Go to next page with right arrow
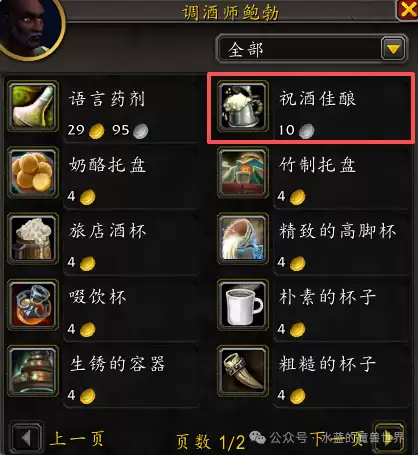418x455 pixels. click(x=389, y=439)
